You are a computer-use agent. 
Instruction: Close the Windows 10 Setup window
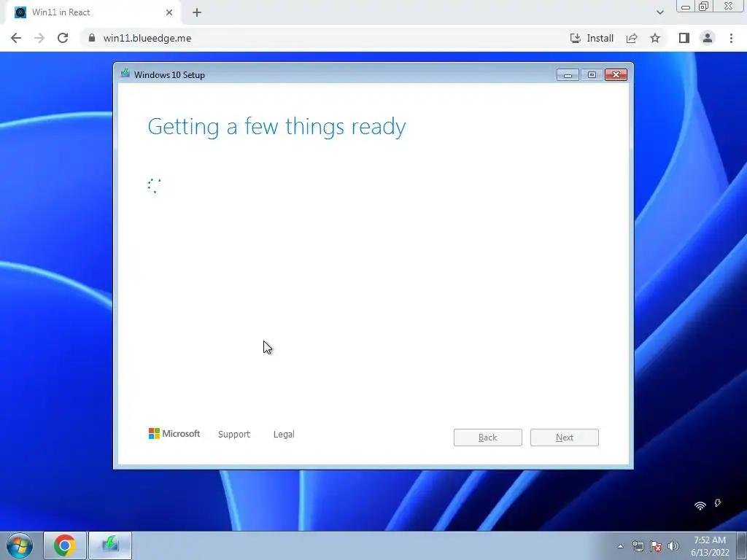pos(616,75)
